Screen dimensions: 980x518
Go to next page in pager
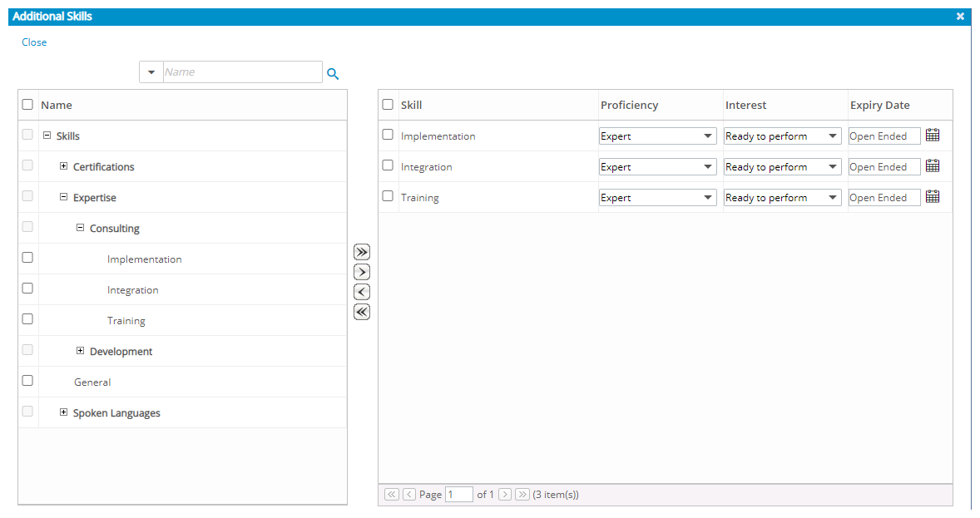(505, 494)
